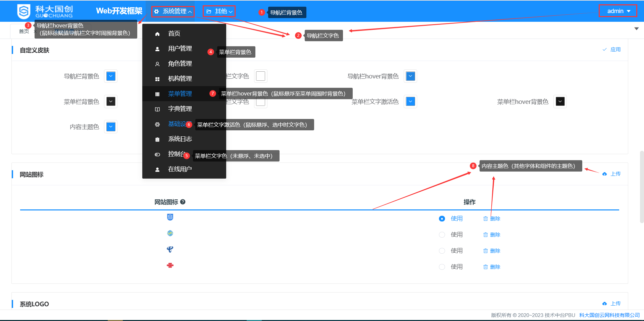This screenshot has height=321, width=644.
Task: Click the 角色管理 role icon
Action: [x=157, y=64]
